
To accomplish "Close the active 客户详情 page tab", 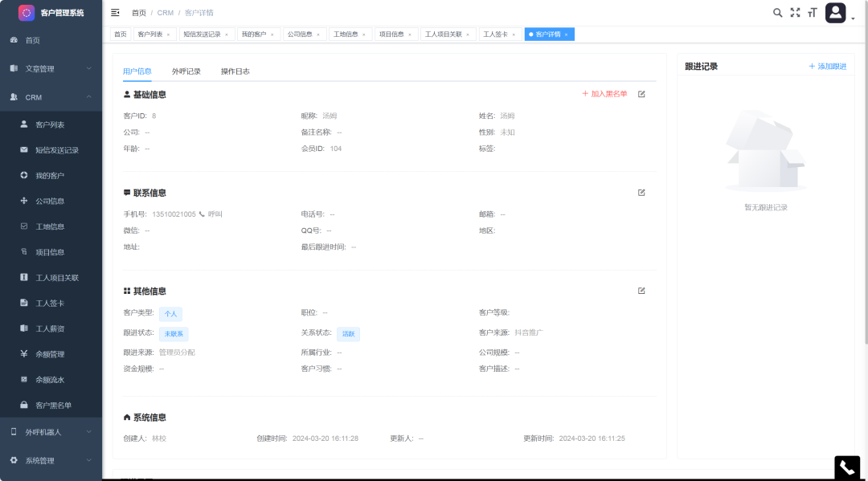I will click(567, 35).
